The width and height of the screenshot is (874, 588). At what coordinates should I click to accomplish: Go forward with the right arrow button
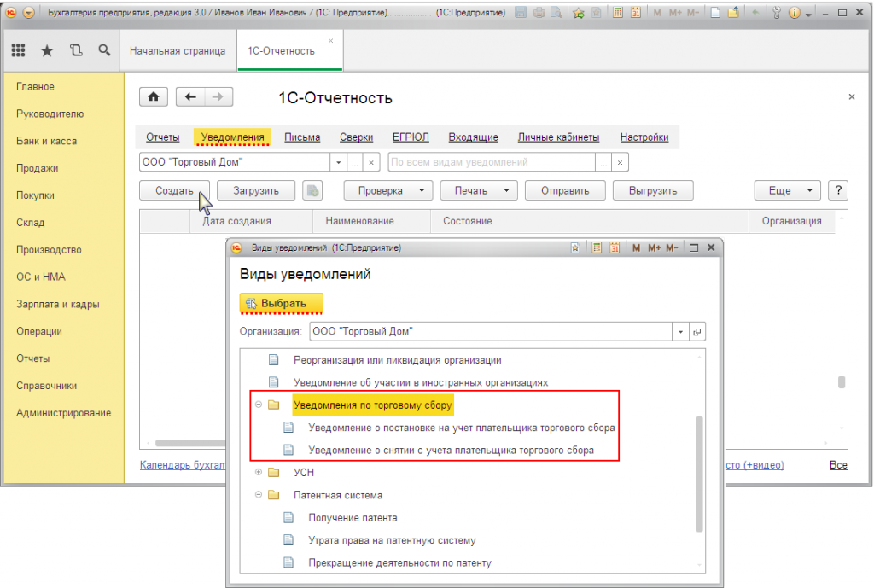(x=218, y=97)
